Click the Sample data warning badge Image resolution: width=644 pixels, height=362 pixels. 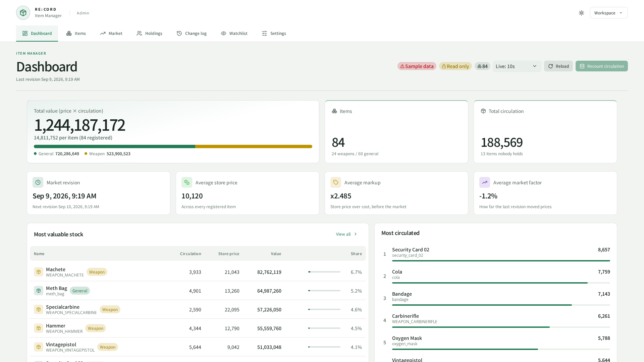[x=417, y=66]
